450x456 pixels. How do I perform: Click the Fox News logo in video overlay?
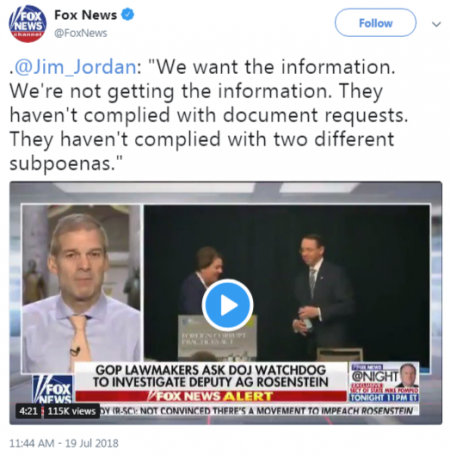point(53,389)
